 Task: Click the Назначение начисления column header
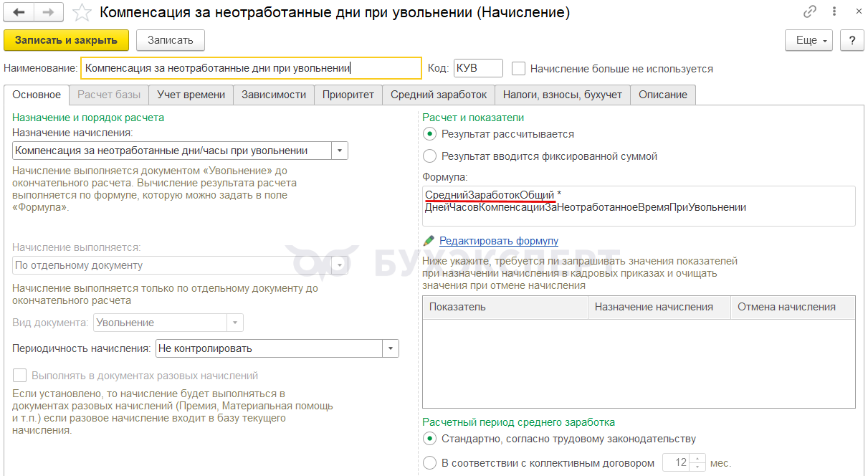point(659,307)
